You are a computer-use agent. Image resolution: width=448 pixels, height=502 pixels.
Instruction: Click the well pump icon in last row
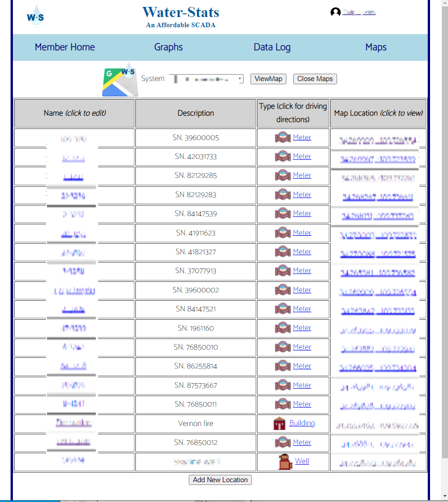tap(285, 461)
